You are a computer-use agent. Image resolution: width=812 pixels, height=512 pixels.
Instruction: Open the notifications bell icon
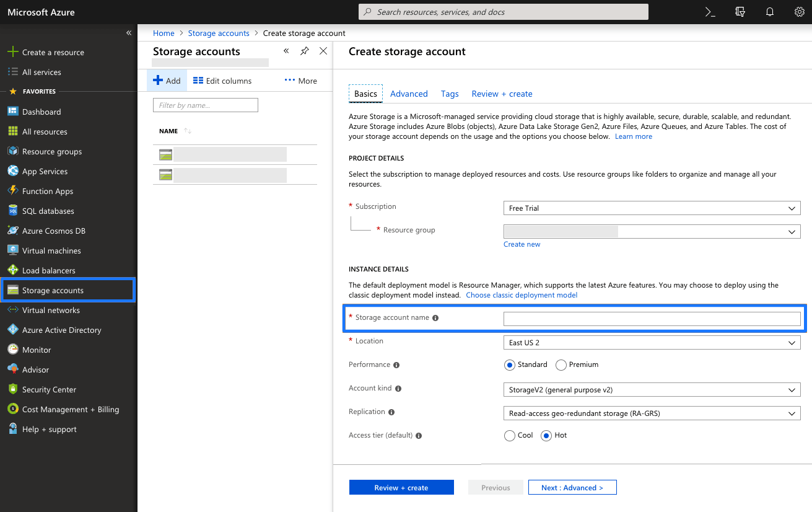(x=770, y=11)
